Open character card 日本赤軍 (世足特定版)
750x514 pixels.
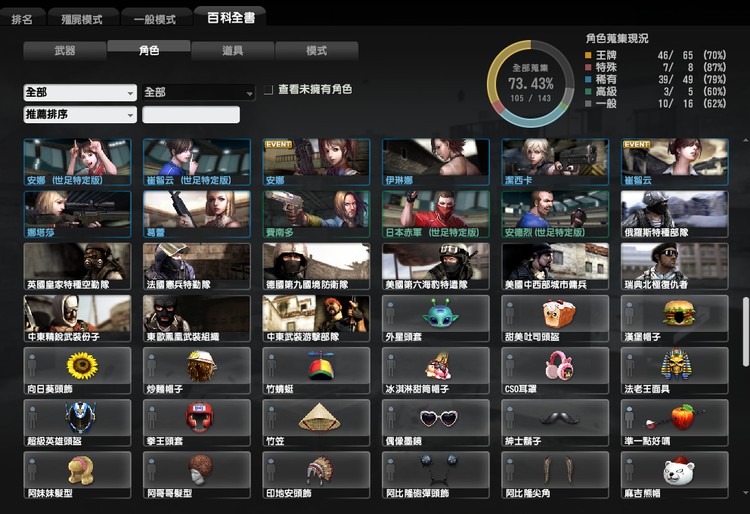click(436, 214)
